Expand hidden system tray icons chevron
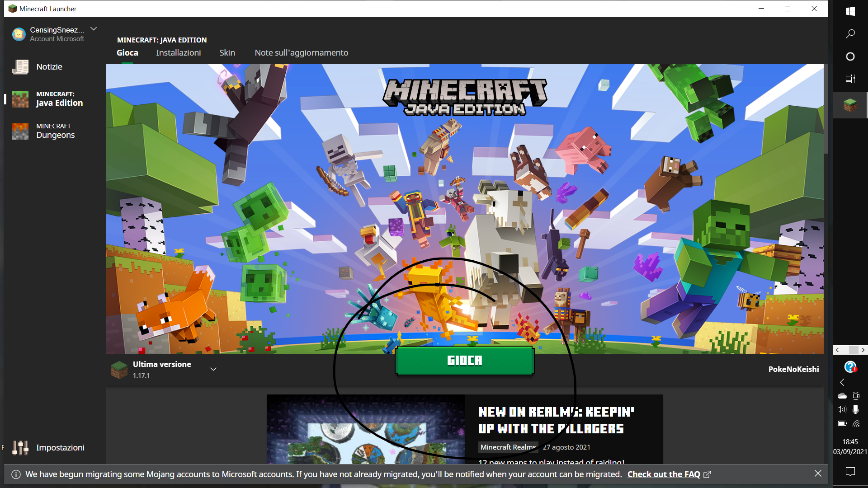868x488 pixels. point(842,382)
